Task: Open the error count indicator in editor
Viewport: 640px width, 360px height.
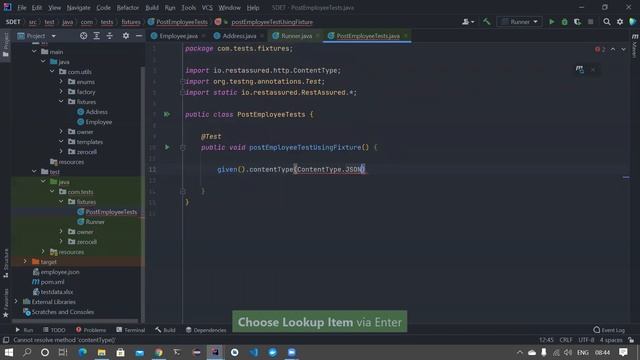Action: [x=600, y=49]
